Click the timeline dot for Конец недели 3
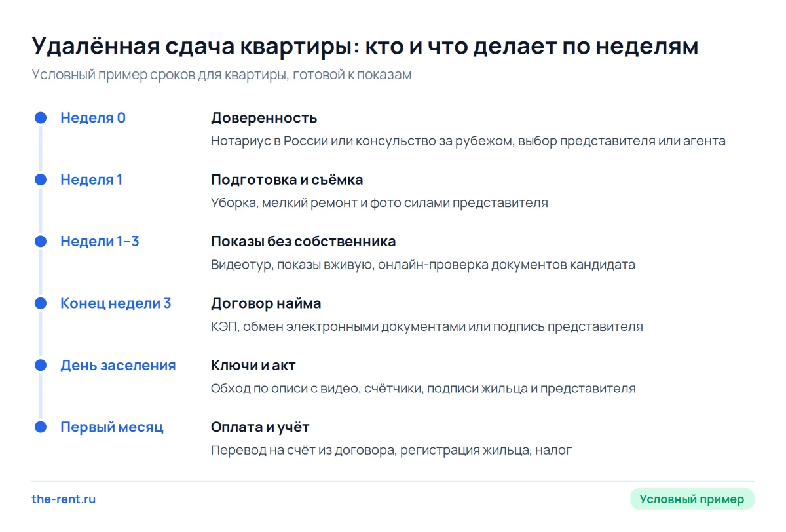 (41, 303)
